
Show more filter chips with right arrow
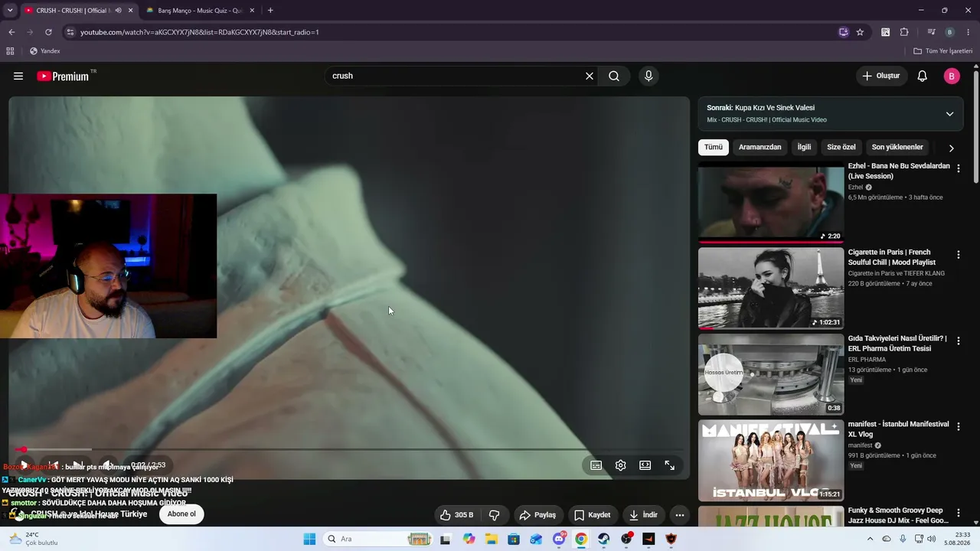[952, 148]
